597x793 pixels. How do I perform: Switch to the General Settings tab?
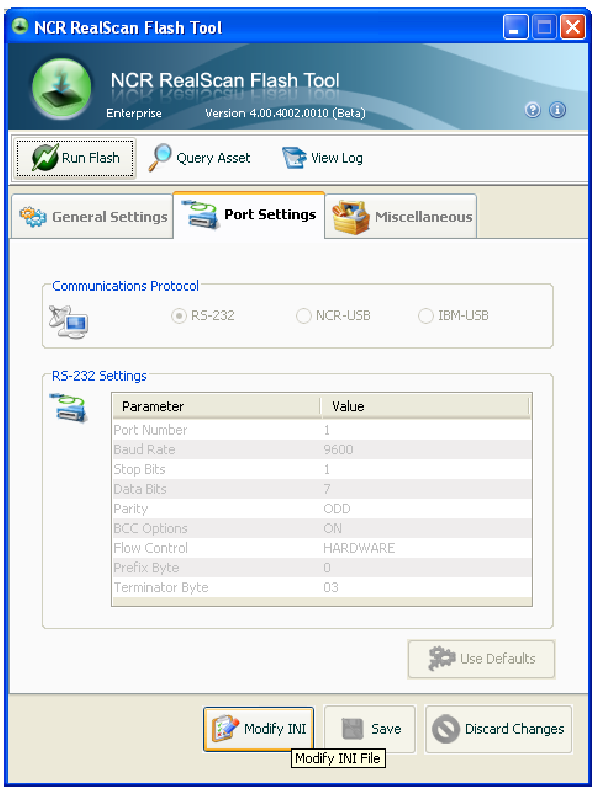tap(93, 217)
